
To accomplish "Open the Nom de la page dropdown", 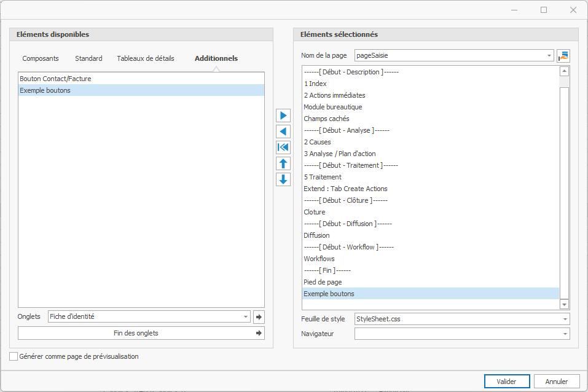I will [549, 56].
